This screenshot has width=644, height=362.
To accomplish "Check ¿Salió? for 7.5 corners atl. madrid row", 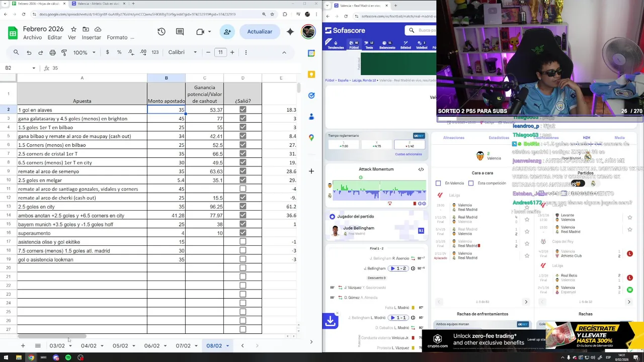I will coord(243,250).
